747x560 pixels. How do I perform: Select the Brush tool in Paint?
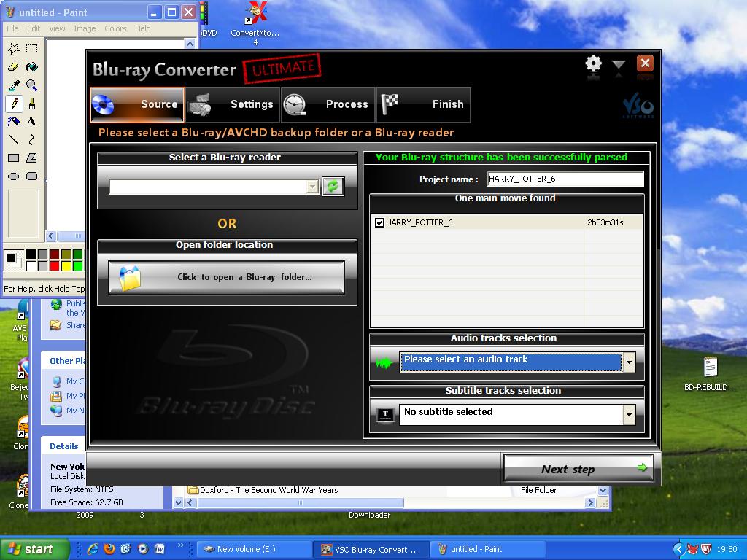click(31, 104)
